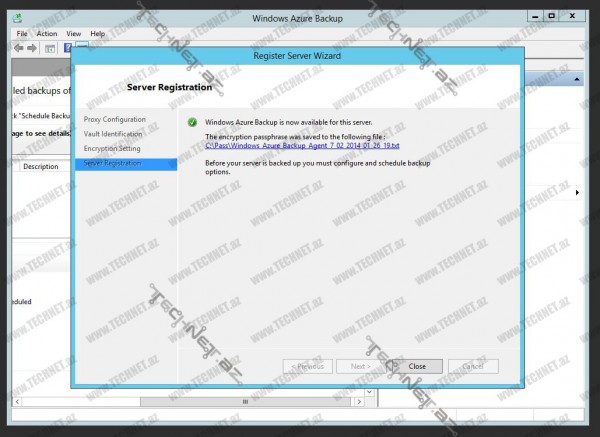Click the 'Register Server Wizard' title bar

[297, 56]
